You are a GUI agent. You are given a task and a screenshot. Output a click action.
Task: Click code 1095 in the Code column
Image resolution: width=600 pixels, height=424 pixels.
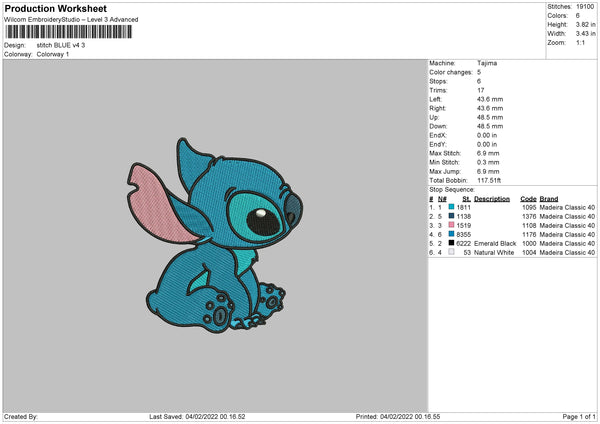[529, 207]
